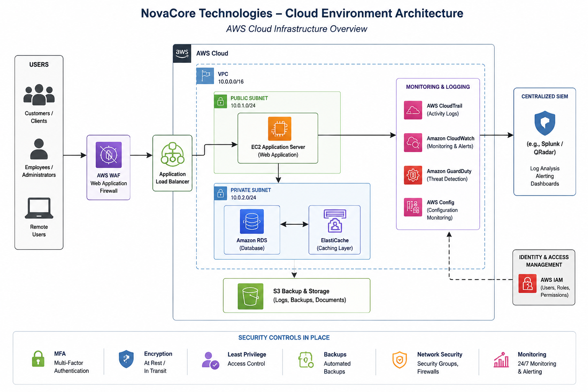Image resolution: width=588 pixels, height=392 pixels.
Task: Click the "Multi-Factor Authentication" text
Action: click(x=72, y=367)
